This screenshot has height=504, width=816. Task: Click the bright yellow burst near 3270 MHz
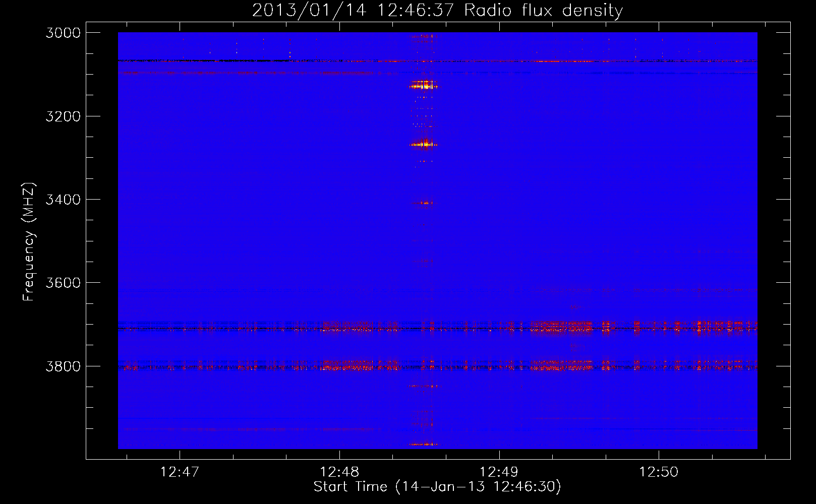(424, 144)
